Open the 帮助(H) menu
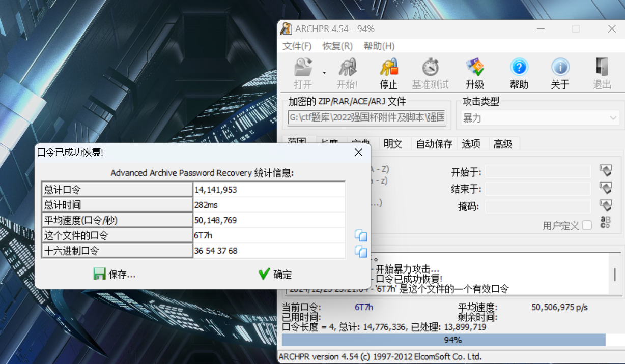 (379, 46)
